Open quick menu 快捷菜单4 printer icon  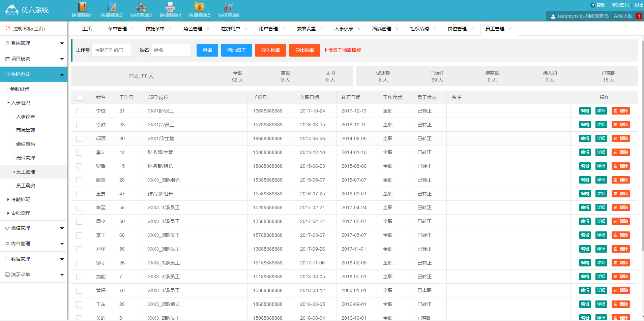coord(170,7)
